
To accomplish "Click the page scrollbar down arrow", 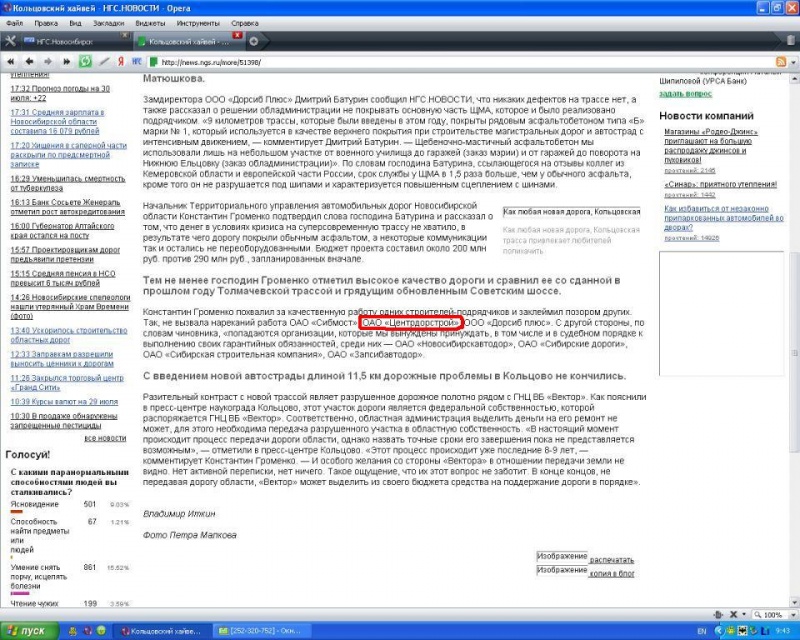I will (x=793, y=603).
